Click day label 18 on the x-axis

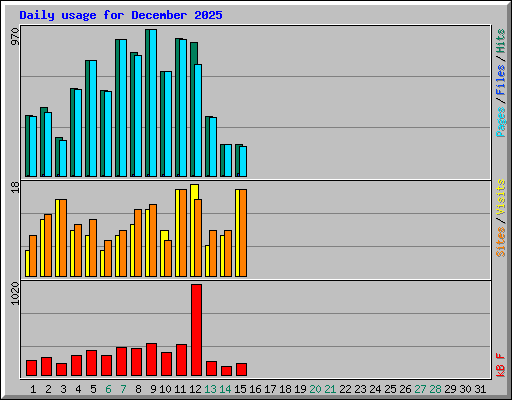[285, 389]
